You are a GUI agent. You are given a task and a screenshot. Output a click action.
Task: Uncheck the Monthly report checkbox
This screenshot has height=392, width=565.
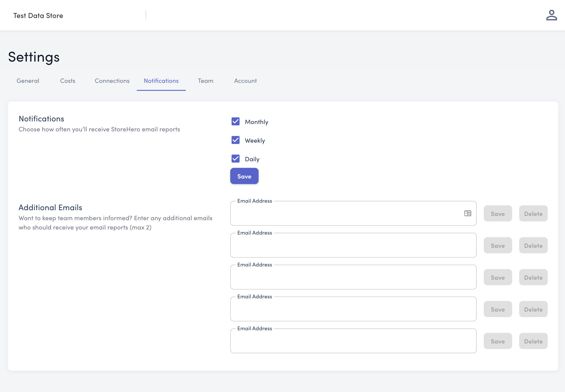point(236,121)
